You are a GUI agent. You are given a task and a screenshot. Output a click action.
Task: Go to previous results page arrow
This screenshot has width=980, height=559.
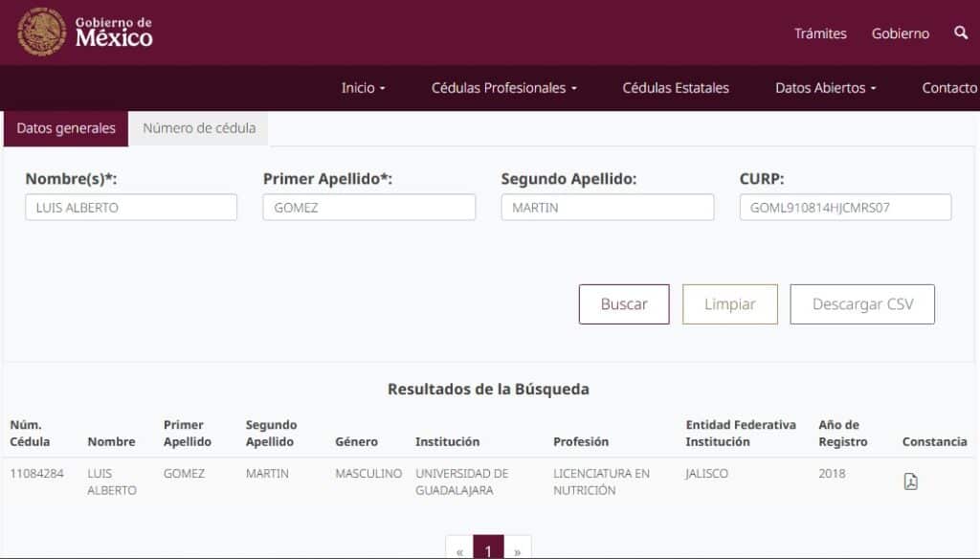click(x=459, y=550)
